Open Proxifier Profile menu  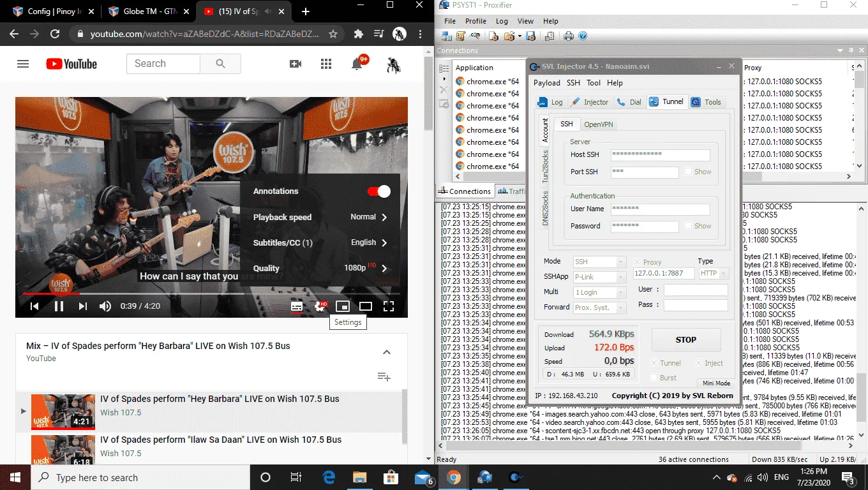click(475, 21)
